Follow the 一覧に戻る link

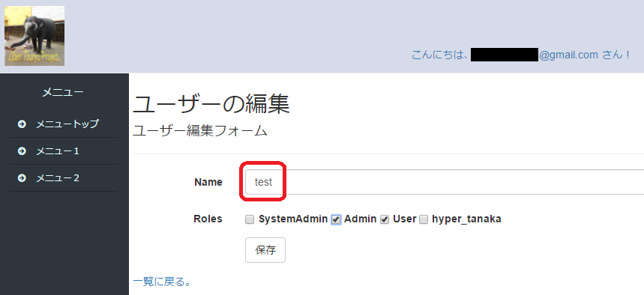(x=162, y=282)
